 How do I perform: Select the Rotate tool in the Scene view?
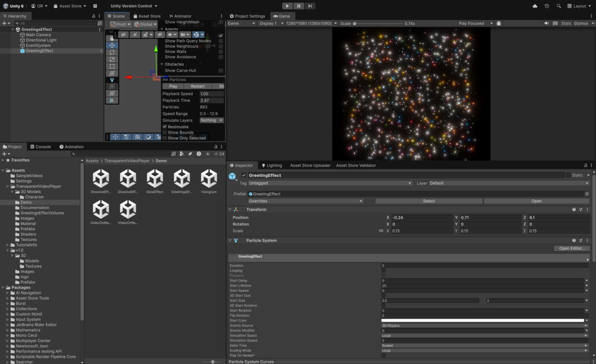[x=112, y=52]
